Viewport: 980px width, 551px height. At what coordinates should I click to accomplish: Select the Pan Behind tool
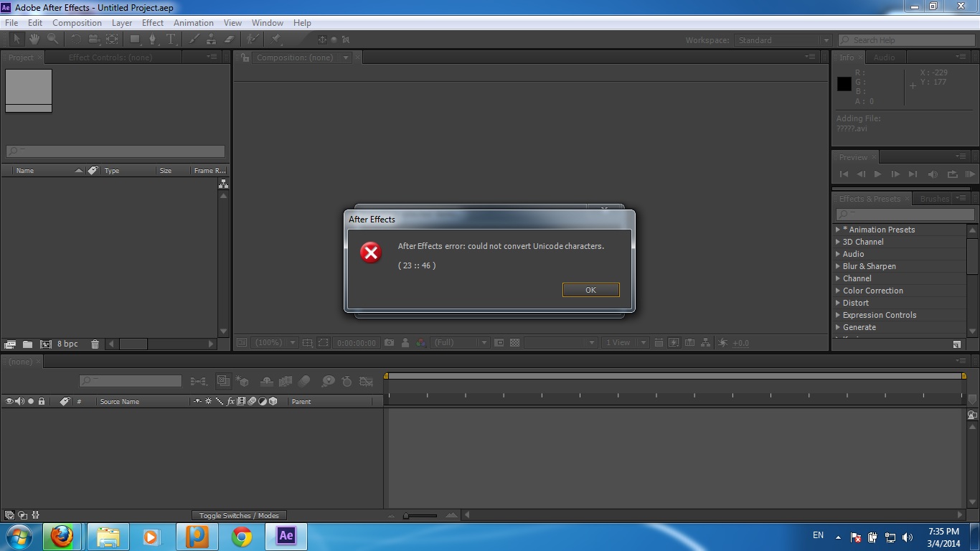click(112, 39)
